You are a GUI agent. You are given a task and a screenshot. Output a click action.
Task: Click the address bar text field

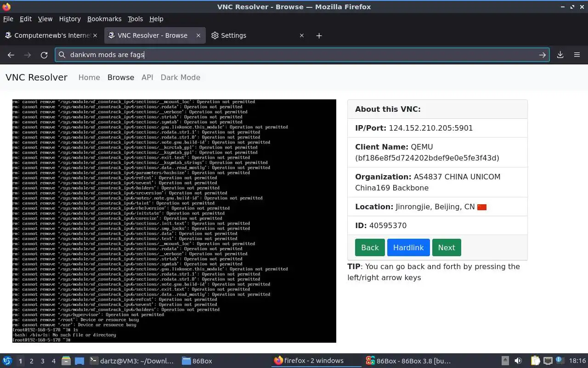[302, 55]
